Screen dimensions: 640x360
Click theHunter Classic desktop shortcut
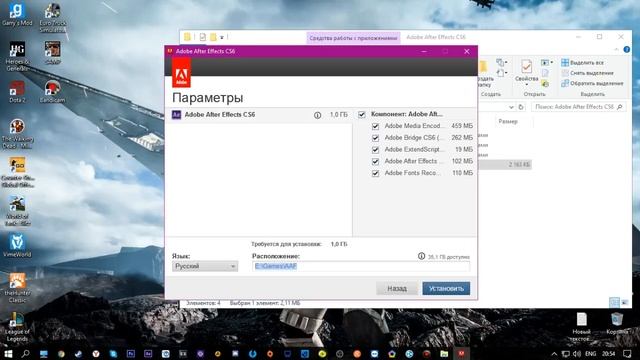(17, 288)
